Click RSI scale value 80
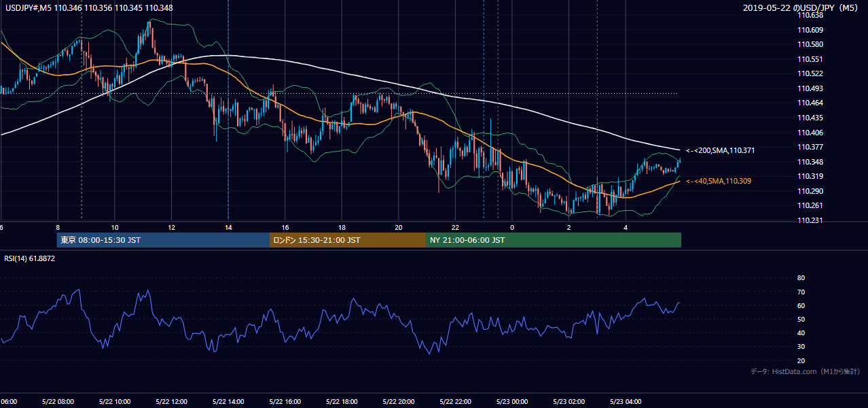 [801, 278]
